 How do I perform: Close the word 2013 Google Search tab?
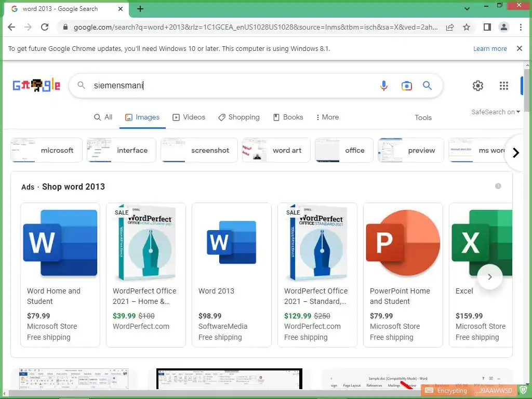click(x=121, y=9)
